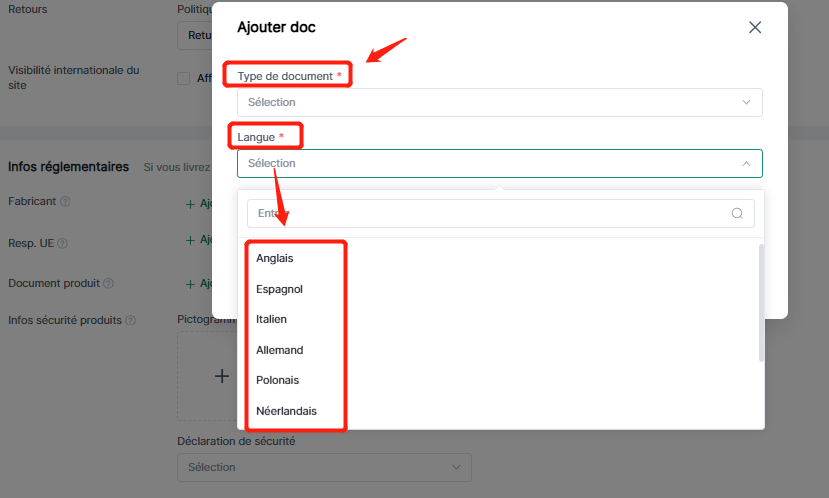The image size is (829, 498).
Task: Click large plus to upload pictogram
Action: tap(222, 376)
